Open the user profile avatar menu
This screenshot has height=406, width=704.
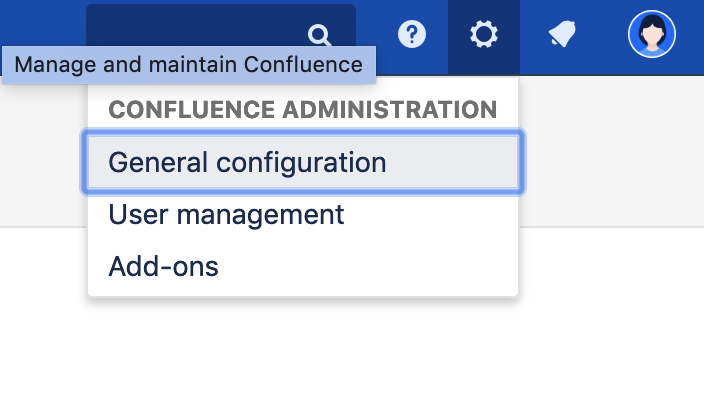coord(652,35)
